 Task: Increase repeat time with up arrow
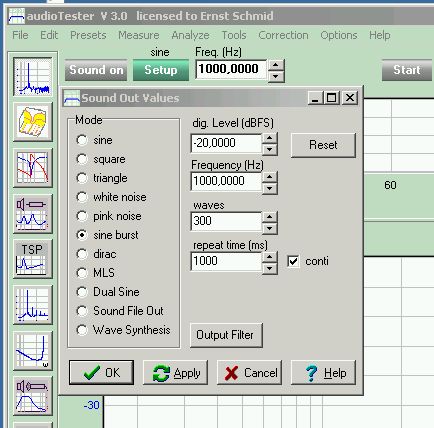tap(270, 257)
